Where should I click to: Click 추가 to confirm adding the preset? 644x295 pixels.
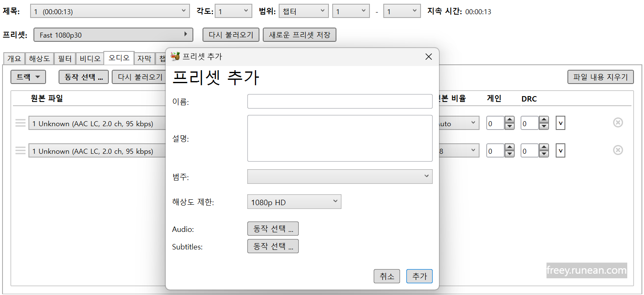pyautogui.click(x=419, y=276)
